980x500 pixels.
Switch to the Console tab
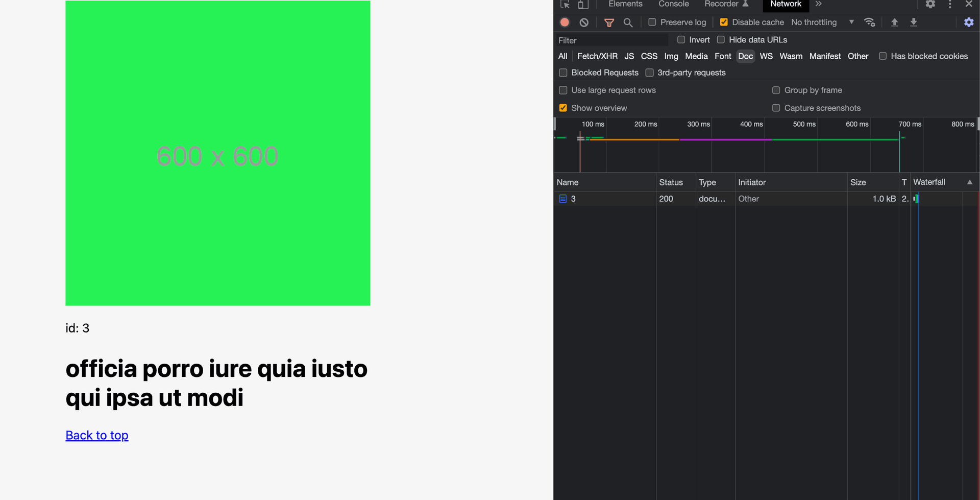673,4
